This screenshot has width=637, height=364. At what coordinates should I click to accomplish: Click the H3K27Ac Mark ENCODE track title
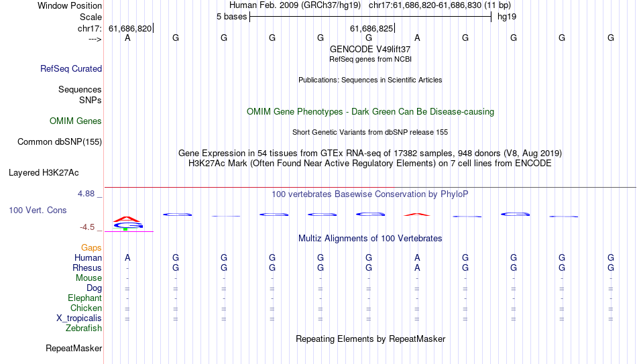(x=370, y=164)
